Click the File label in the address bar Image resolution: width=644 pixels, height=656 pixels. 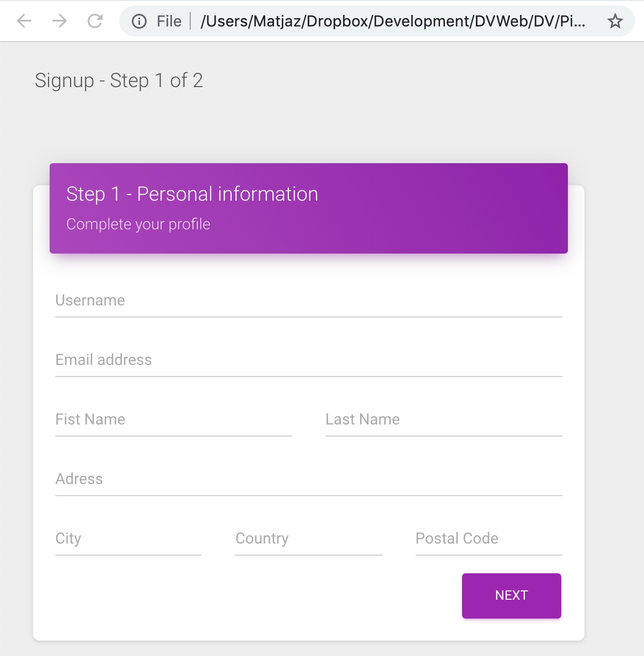169,21
